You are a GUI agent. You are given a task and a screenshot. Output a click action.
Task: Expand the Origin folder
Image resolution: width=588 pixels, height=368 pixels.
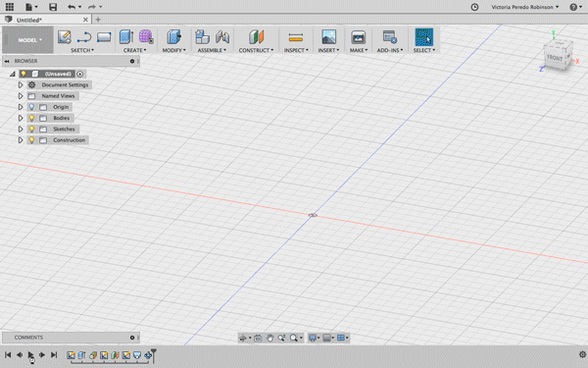click(21, 107)
